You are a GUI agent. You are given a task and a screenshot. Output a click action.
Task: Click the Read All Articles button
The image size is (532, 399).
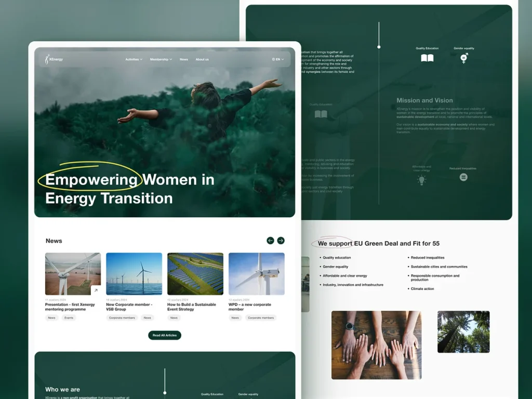click(164, 335)
